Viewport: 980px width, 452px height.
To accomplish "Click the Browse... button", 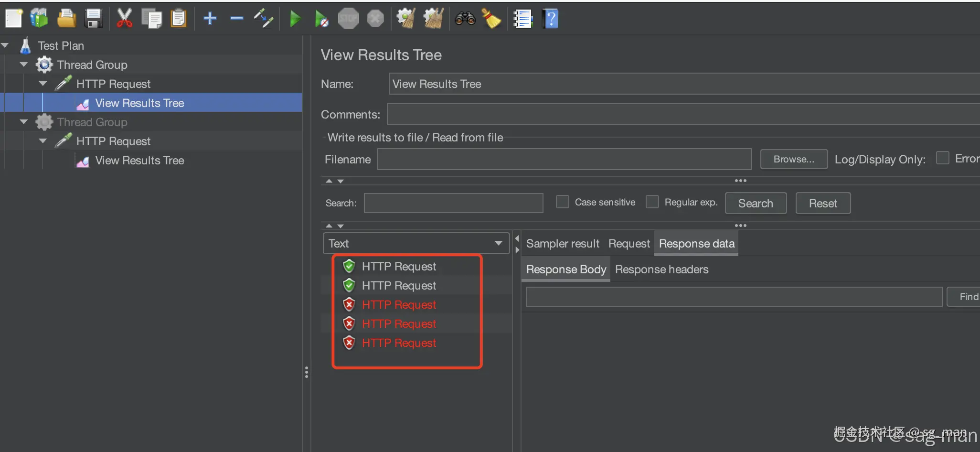I will 794,159.
